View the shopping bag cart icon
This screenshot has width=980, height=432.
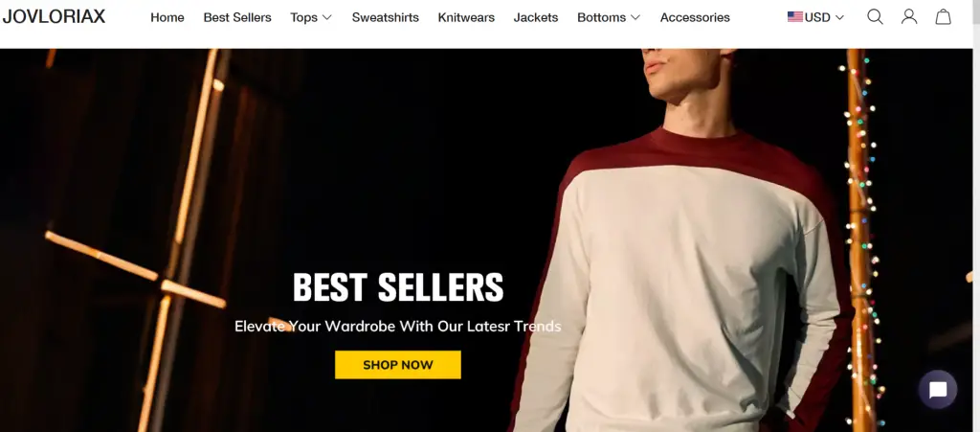pos(943,17)
